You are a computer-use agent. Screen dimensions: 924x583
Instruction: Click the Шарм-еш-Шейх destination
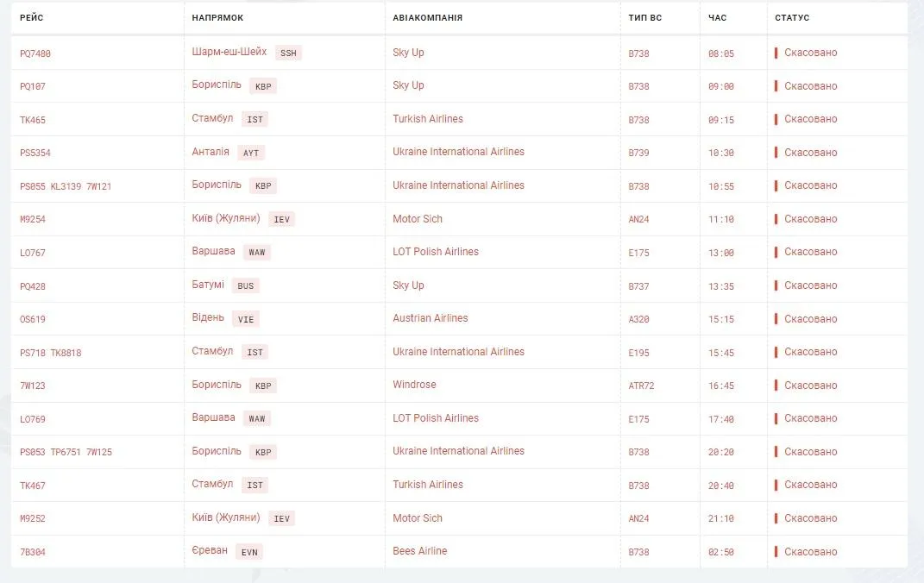point(229,53)
